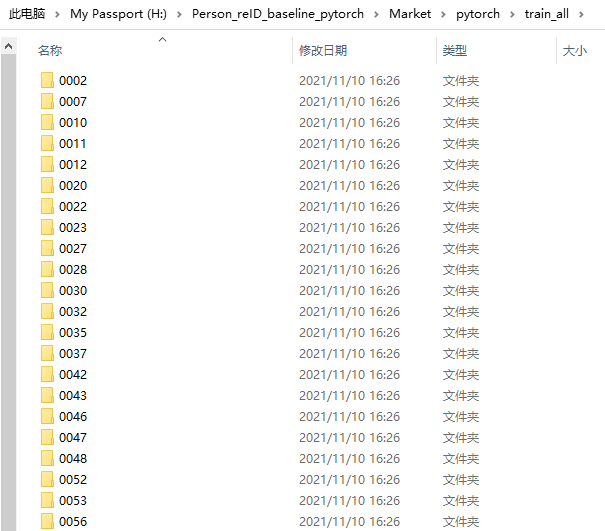Image resolution: width=605 pixels, height=531 pixels.
Task: Select folder name 0002
Action: pos(73,80)
